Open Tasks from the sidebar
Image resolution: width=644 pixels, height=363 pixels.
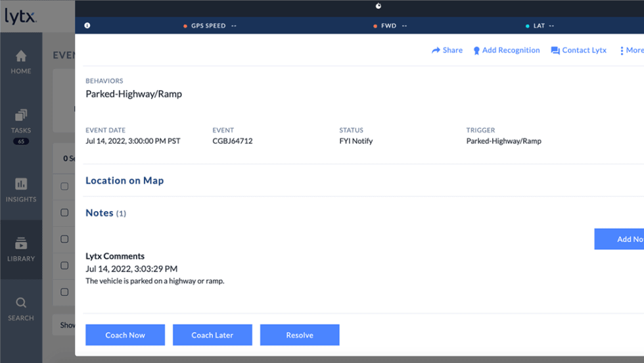[x=21, y=121]
